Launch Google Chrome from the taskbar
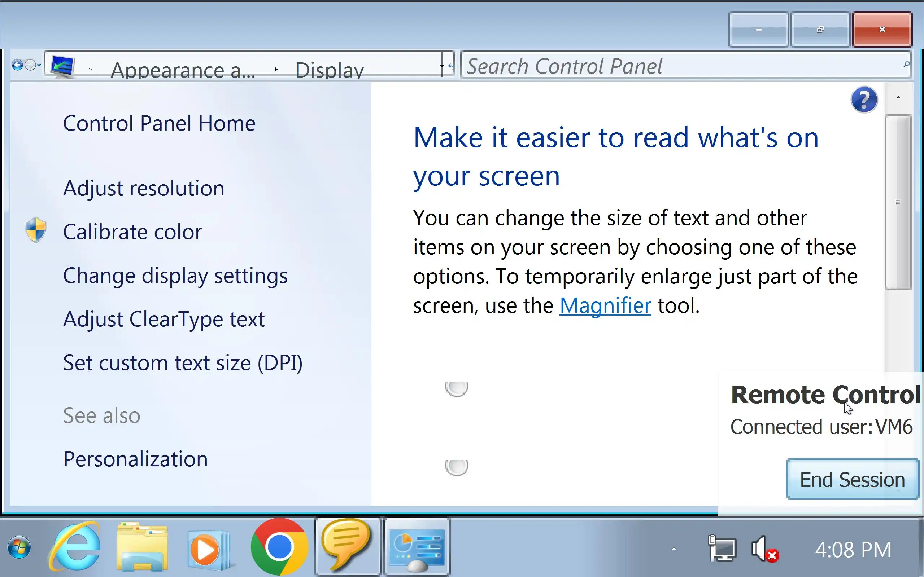This screenshot has width=924, height=577. coord(279,546)
